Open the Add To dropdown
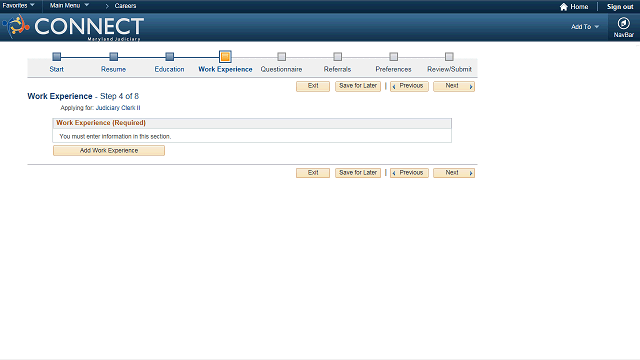This screenshot has height=360, width=640. point(585,27)
